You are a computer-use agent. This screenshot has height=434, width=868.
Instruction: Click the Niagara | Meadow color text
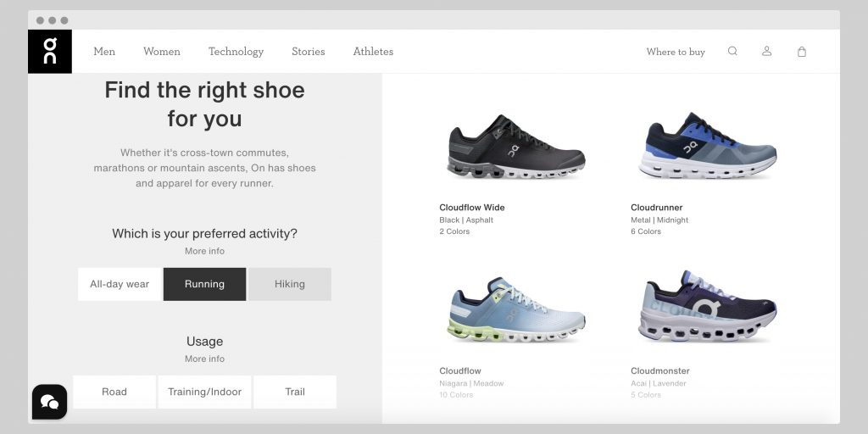471,383
